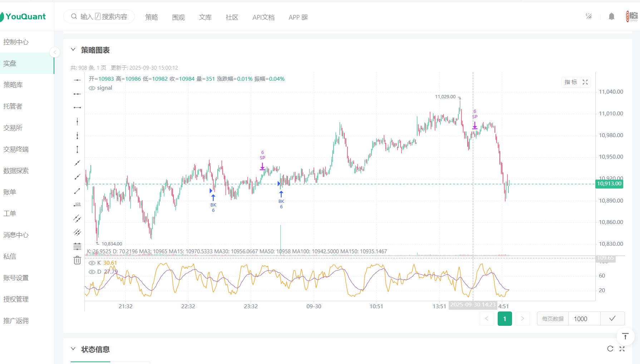
Task: Open the API文档 top navigation item
Action: click(x=263, y=17)
